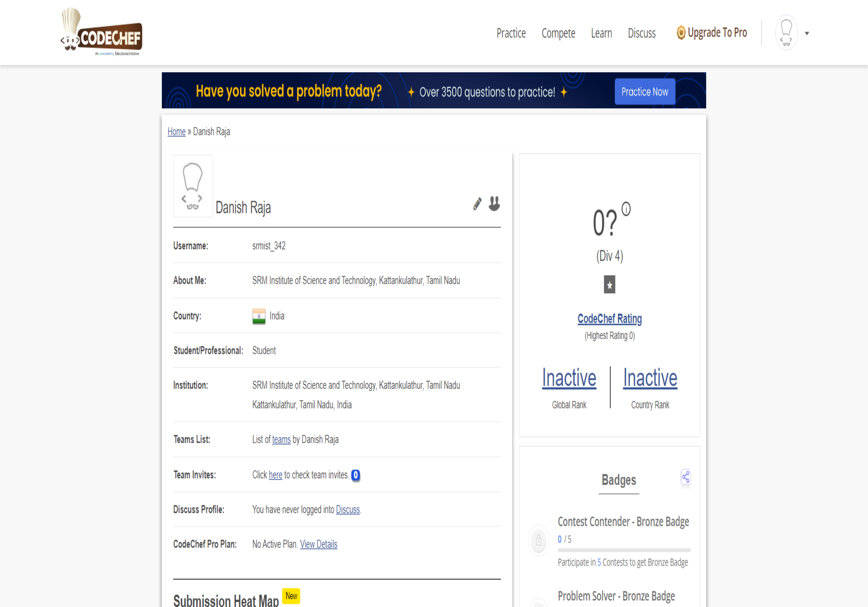Image resolution: width=868 pixels, height=607 pixels.
Task: Click the here link in Team Invites
Action: click(275, 474)
